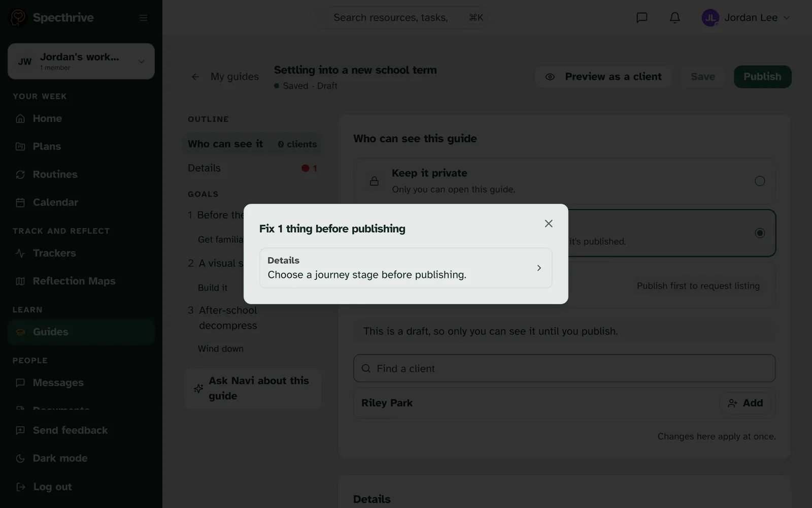This screenshot has height=508, width=812.
Task: Click the Specthrive logo icon
Action: point(18,18)
